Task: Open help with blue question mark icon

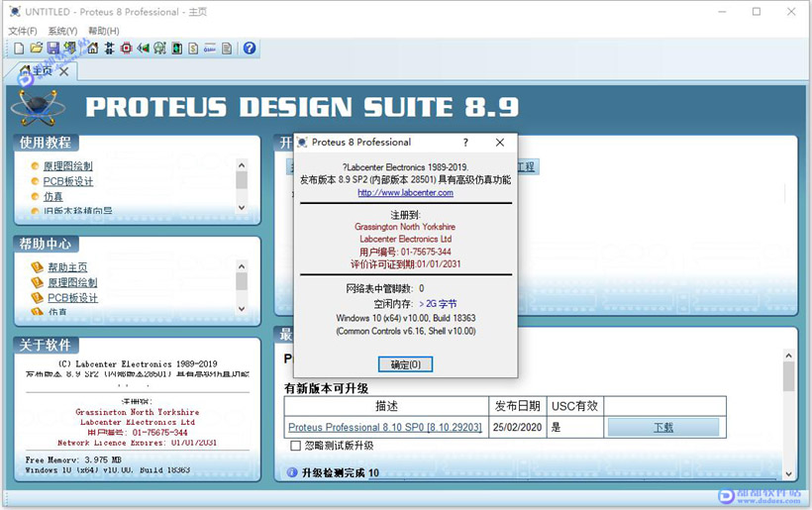Action: tap(250, 49)
